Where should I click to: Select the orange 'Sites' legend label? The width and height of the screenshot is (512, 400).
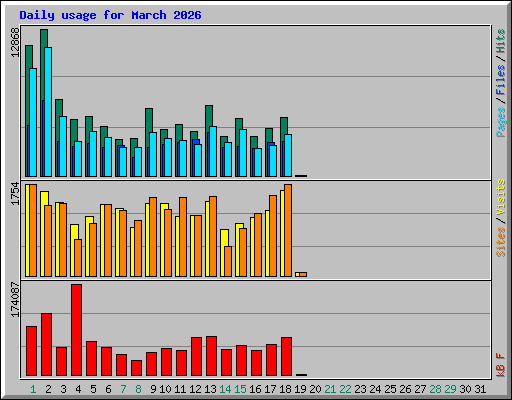501,242
